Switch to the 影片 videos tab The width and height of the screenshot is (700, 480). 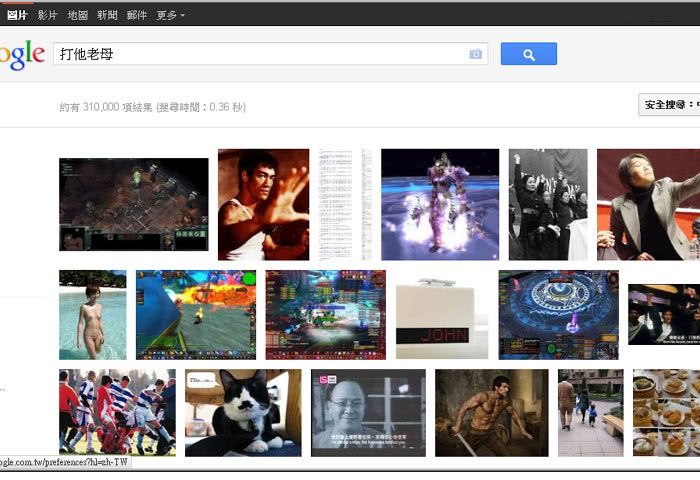47,15
